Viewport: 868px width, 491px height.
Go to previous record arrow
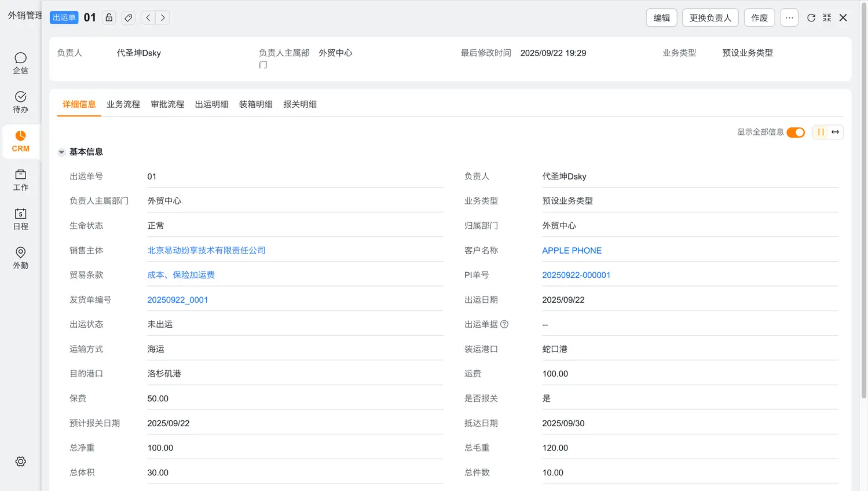tap(148, 17)
